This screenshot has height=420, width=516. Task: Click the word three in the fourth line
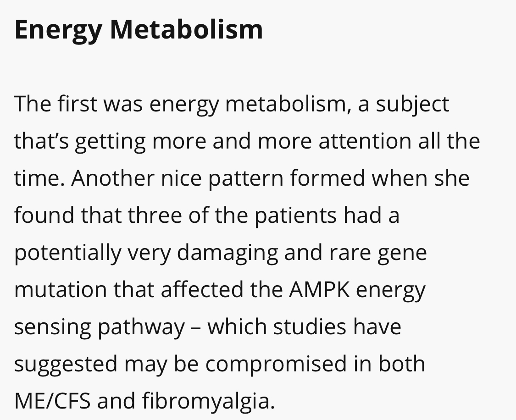tap(155, 215)
